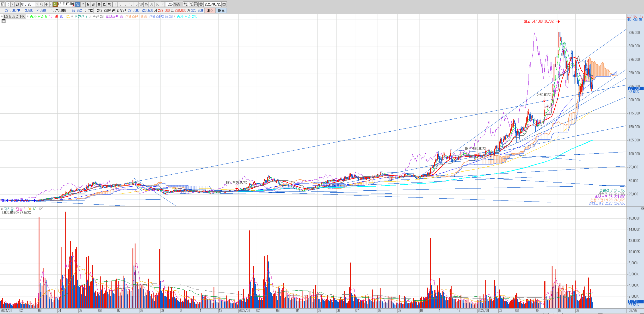Select the 45 interval button

[x=147, y=4]
